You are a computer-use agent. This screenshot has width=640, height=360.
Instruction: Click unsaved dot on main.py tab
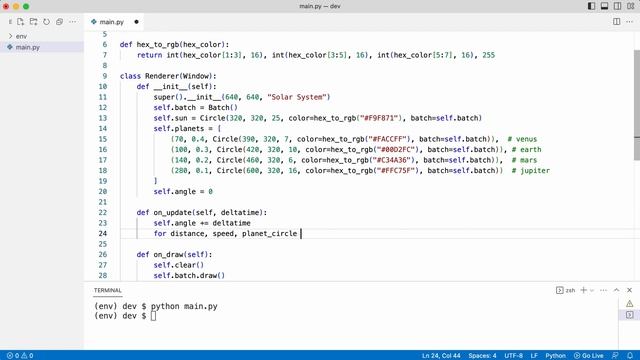136,22
